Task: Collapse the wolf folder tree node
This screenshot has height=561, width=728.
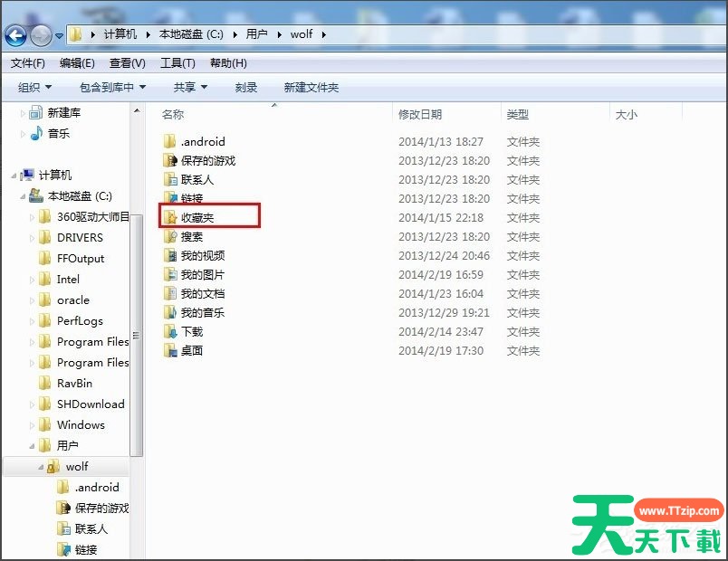Action: point(41,467)
